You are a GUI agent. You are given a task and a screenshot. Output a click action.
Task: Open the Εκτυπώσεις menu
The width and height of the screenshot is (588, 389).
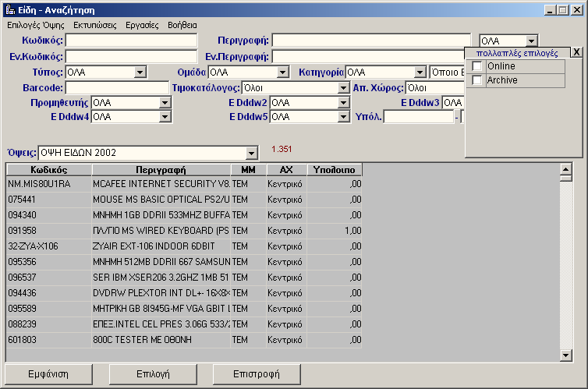(94, 25)
